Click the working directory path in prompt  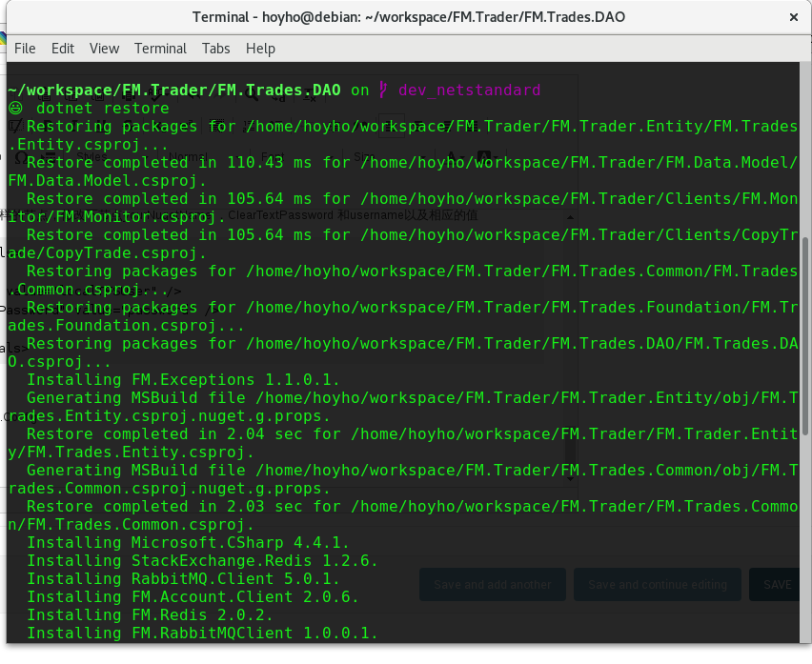pos(173,91)
